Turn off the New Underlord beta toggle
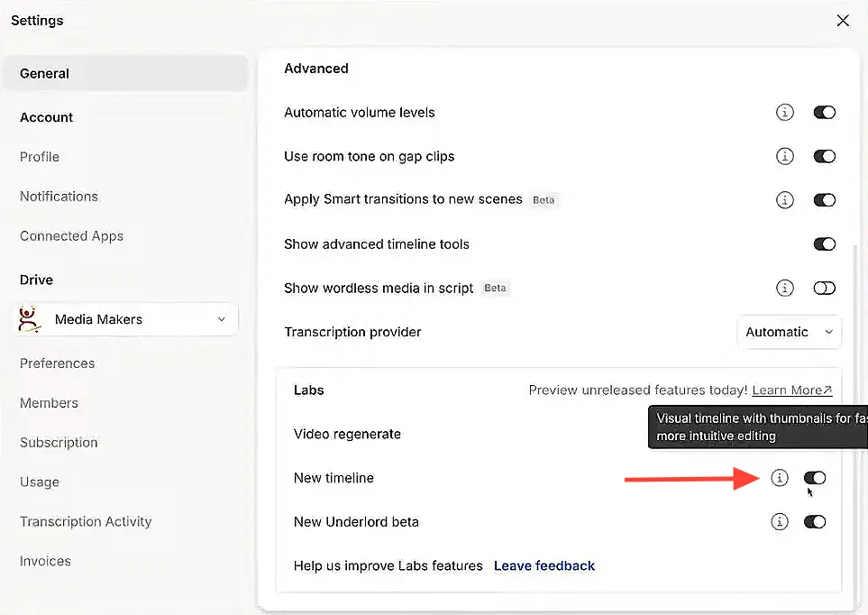Viewport: 868px width, 615px height. tap(814, 521)
